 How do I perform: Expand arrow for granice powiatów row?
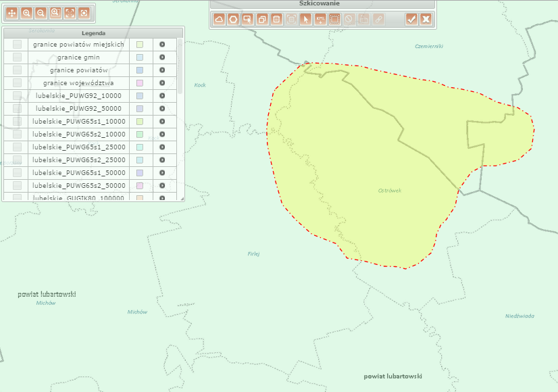pos(162,70)
